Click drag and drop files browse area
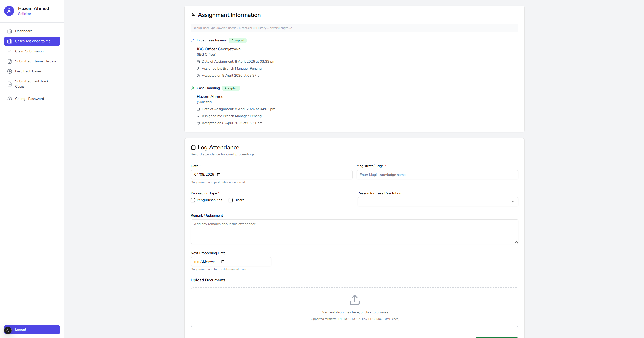 354,312
